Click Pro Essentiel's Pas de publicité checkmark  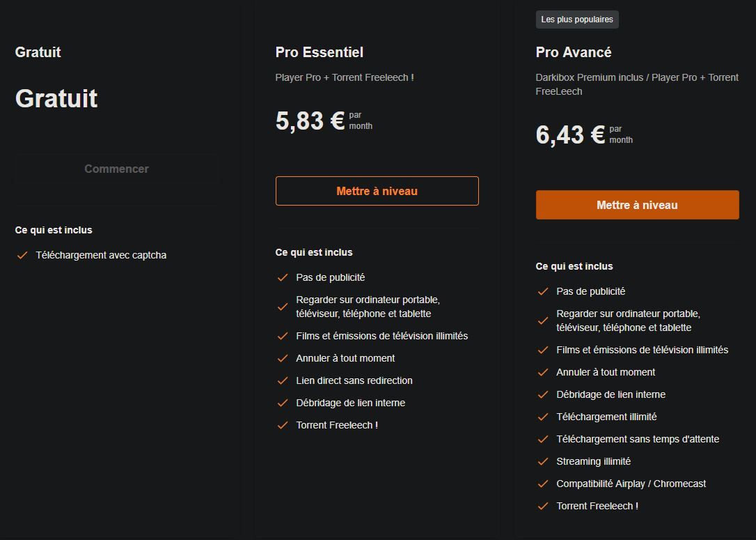[283, 277]
